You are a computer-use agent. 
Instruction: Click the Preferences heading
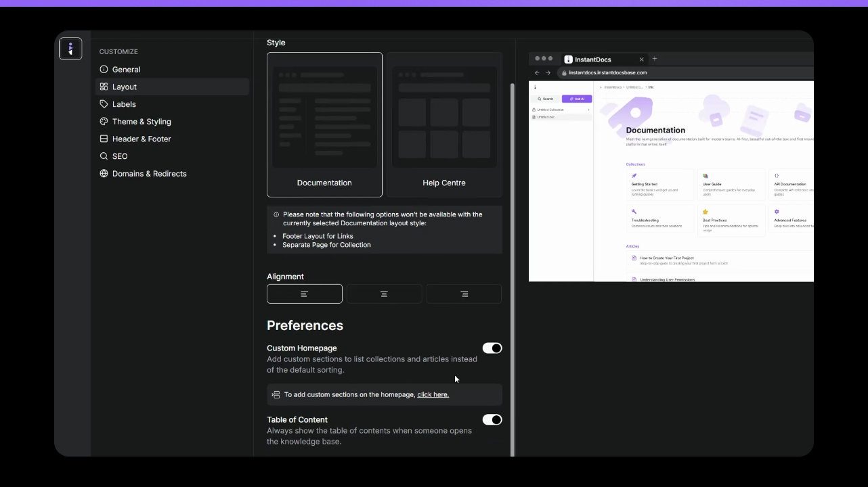coord(305,325)
